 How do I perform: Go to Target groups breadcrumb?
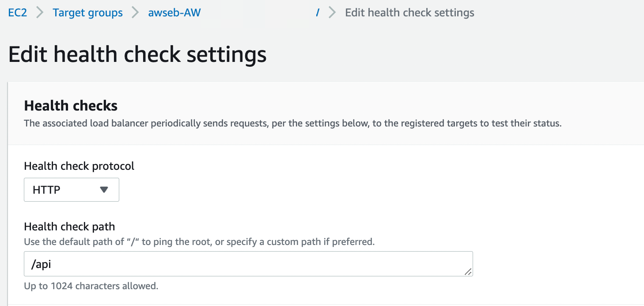pyautogui.click(x=87, y=13)
